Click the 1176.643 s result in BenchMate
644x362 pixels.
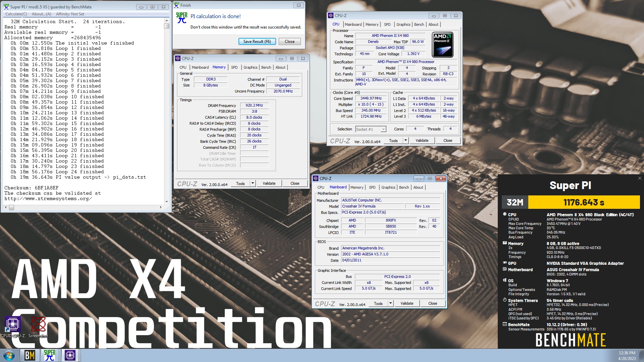click(x=584, y=202)
